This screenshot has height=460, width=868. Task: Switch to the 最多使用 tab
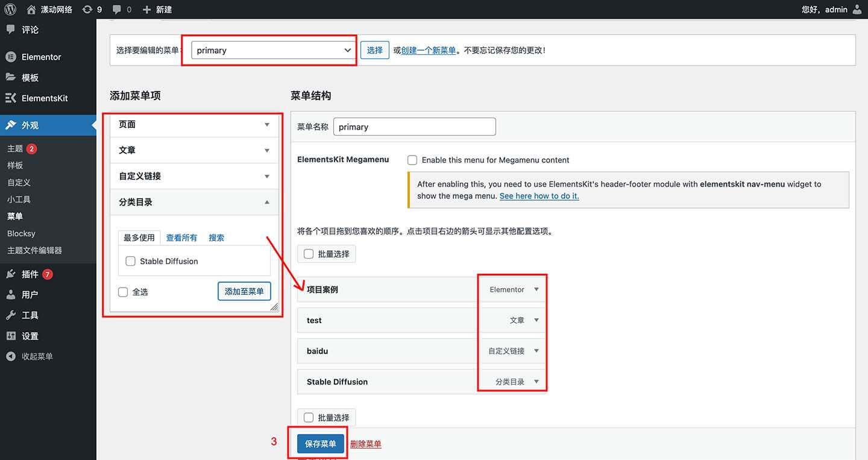pyautogui.click(x=139, y=238)
